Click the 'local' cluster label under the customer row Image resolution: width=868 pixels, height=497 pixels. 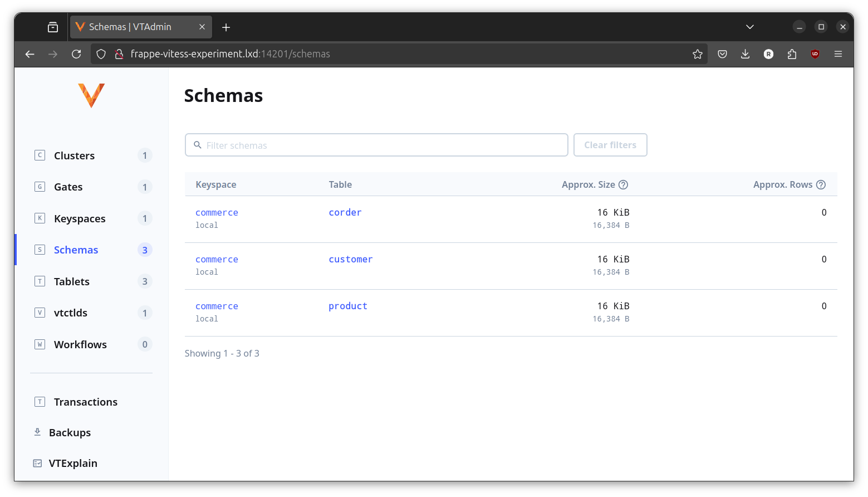[207, 272]
